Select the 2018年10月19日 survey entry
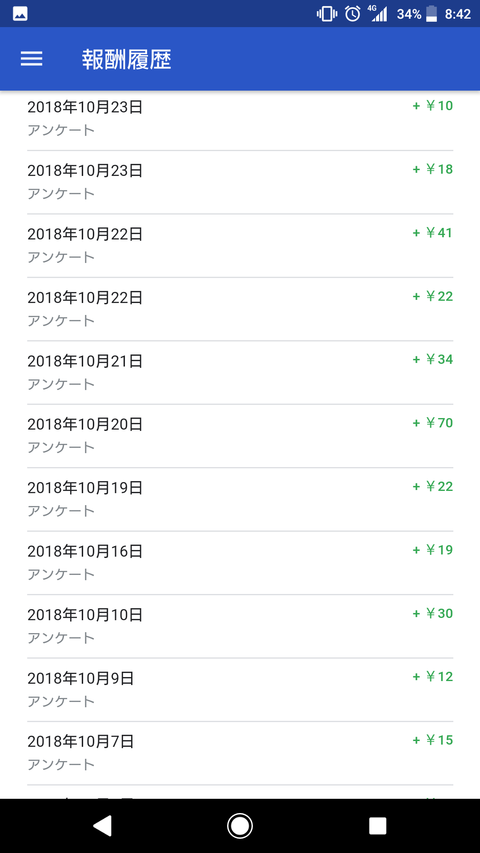The image size is (480, 853). pyautogui.click(x=240, y=499)
